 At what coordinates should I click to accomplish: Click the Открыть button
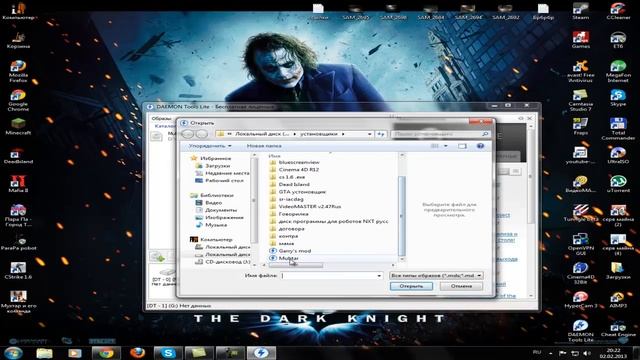tap(411, 286)
